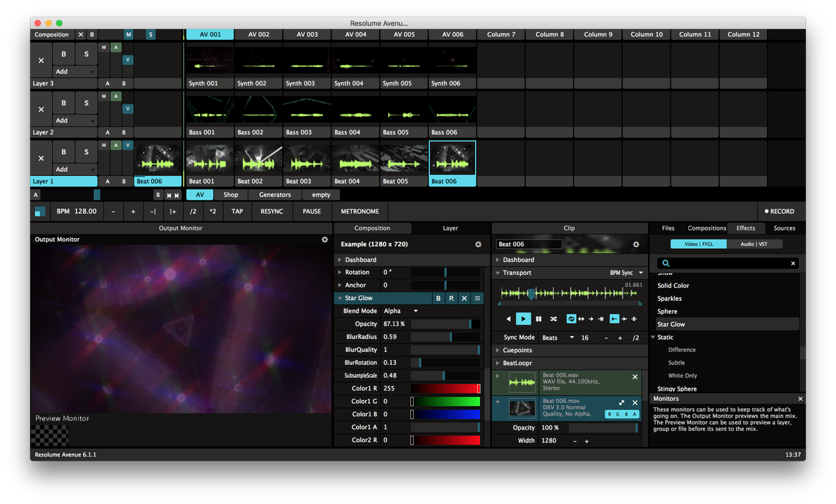Open Blend Mode Alpha dropdown
This screenshot has width=836, height=504.
click(401, 311)
